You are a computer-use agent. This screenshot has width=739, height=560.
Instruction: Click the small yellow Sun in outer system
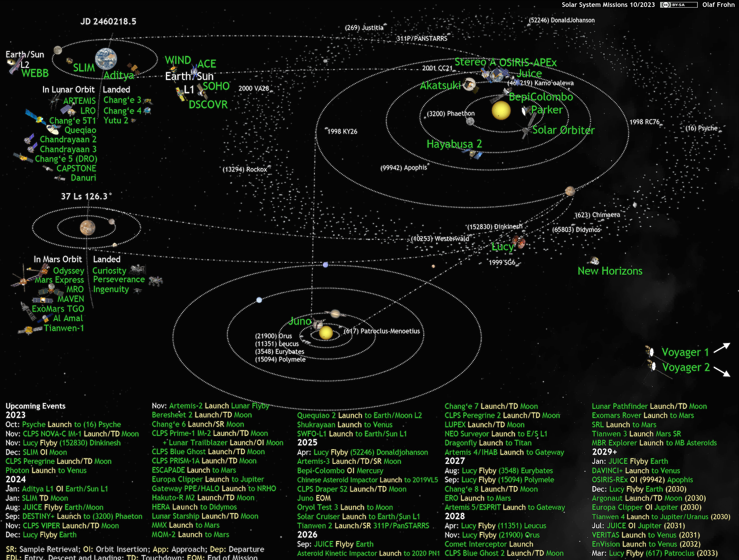tap(326, 333)
